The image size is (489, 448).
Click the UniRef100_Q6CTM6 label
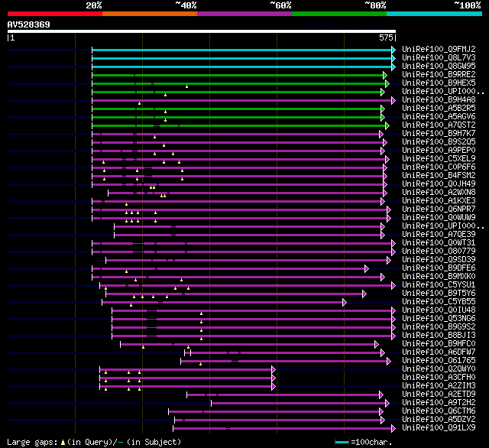(439, 411)
